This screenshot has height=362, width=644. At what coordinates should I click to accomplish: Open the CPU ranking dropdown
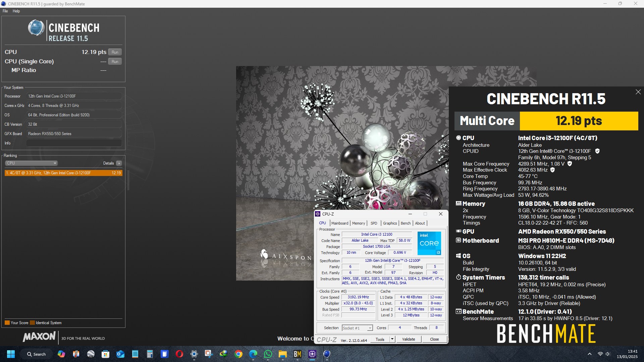coord(31,163)
